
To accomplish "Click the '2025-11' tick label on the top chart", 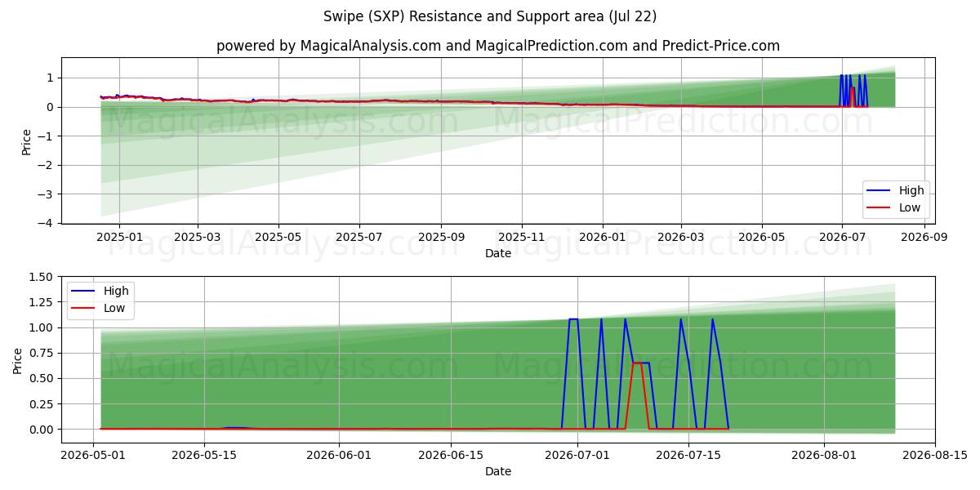I will (x=522, y=237).
